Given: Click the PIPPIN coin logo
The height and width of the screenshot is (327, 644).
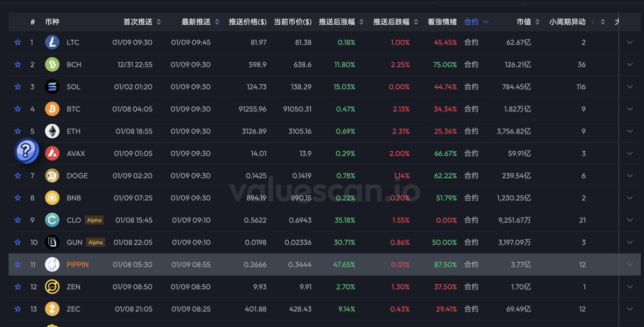Looking at the screenshot, I should pos(52,265).
